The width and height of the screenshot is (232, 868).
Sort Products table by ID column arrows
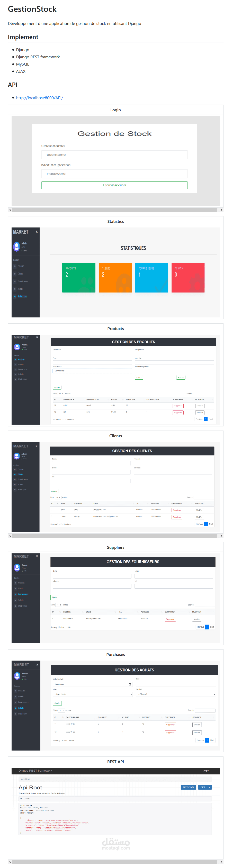click(x=60, y=400)
